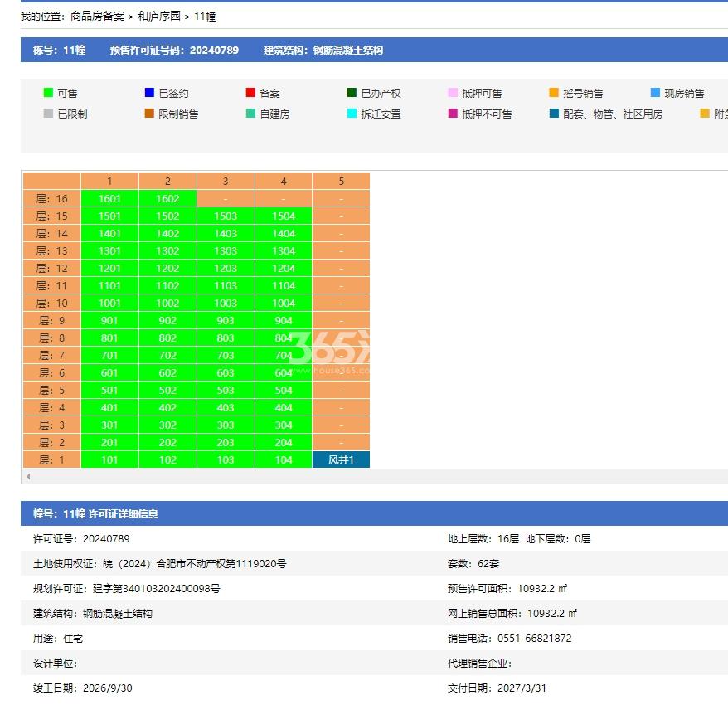Viewport: 728px width, 705px height.
Task: Click the blue 已签约 legend swatch
Action: click(149, 93)
